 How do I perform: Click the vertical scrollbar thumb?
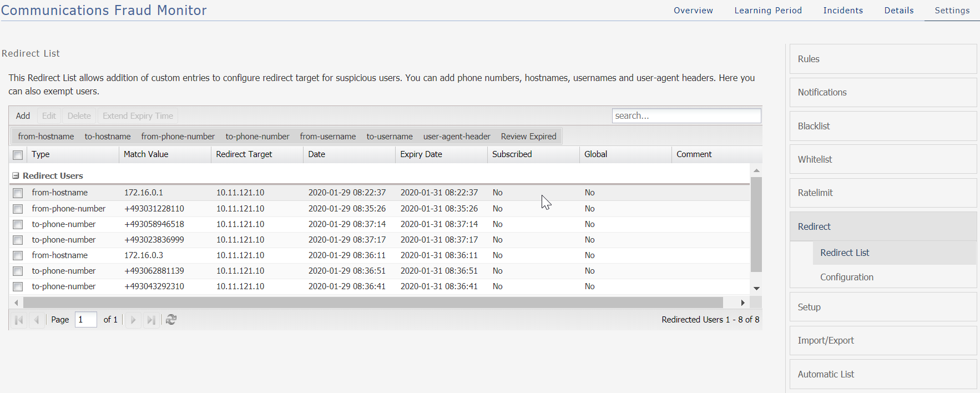pyautogui.click(x=756, y=224)
